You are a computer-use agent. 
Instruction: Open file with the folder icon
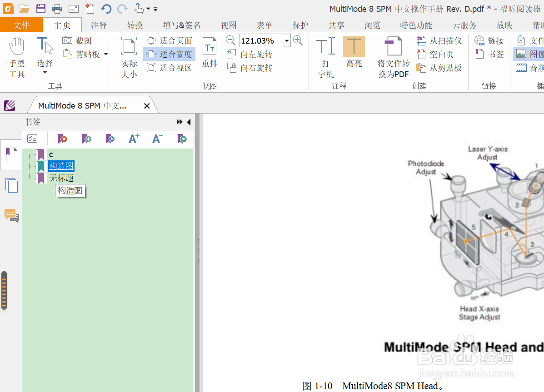[x=24, y=9]
